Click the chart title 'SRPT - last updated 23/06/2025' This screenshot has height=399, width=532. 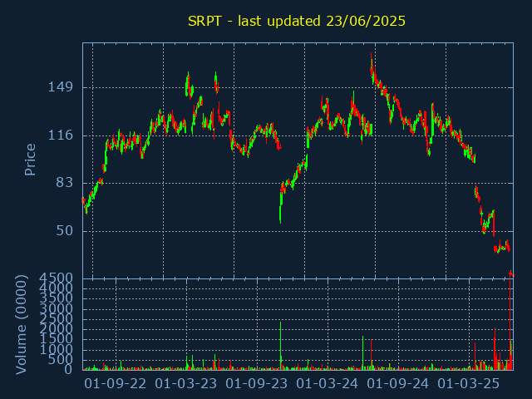(x=297, y=22)
